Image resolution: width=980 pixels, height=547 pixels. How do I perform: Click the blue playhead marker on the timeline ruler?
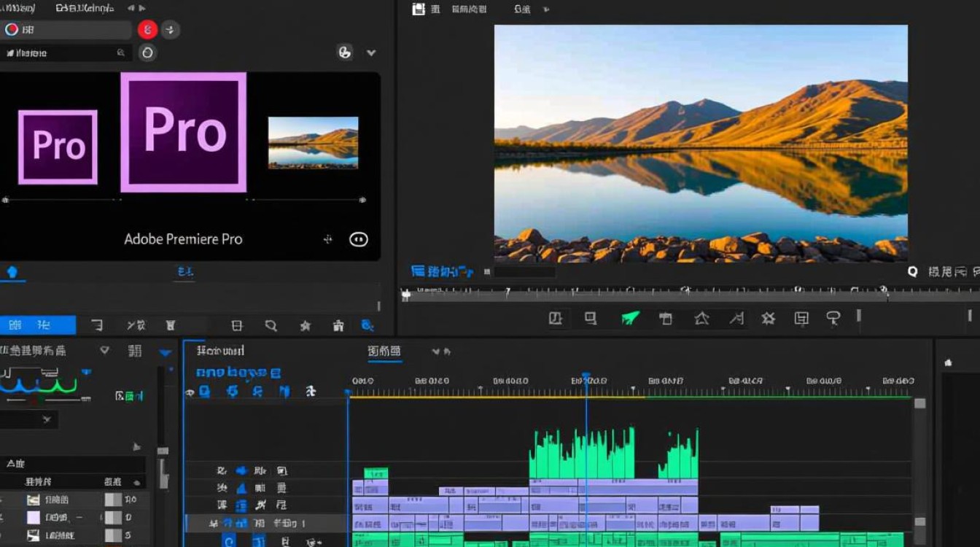(x=586, y=378)
